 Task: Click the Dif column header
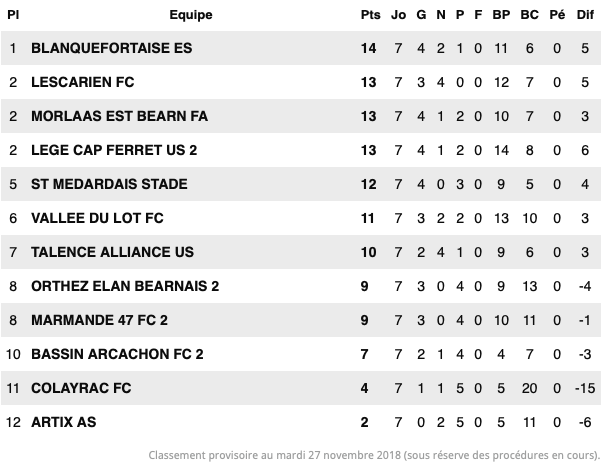pyautogui.click(x=585, y=15)
